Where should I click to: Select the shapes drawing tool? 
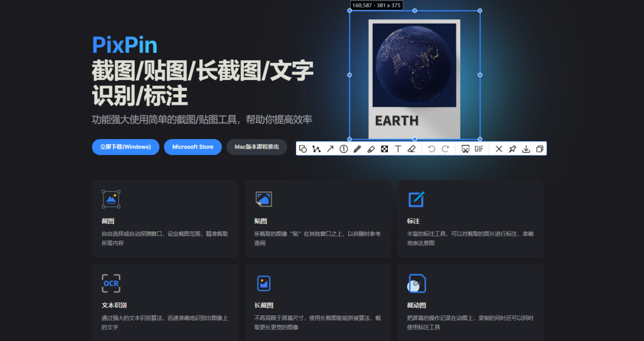point(303,149)
